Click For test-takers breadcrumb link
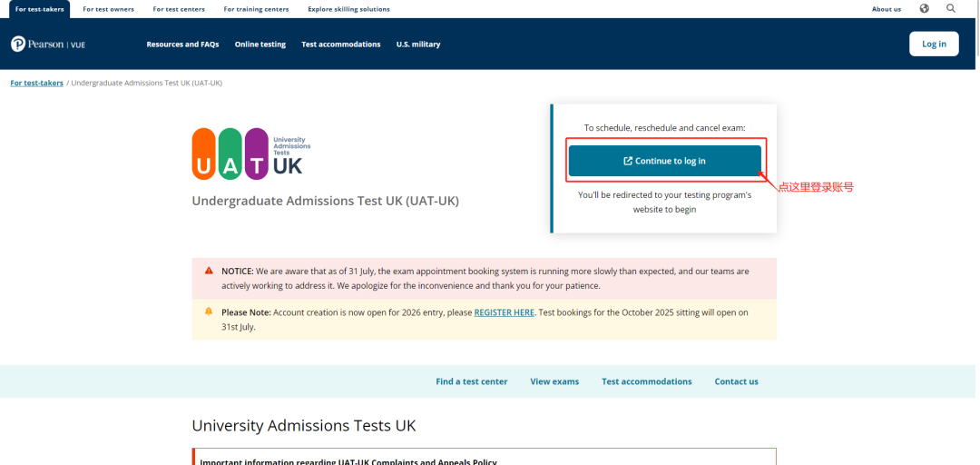The height and width of the screenshot is (465, 980). pyautogui.click(x=37, y=83)
